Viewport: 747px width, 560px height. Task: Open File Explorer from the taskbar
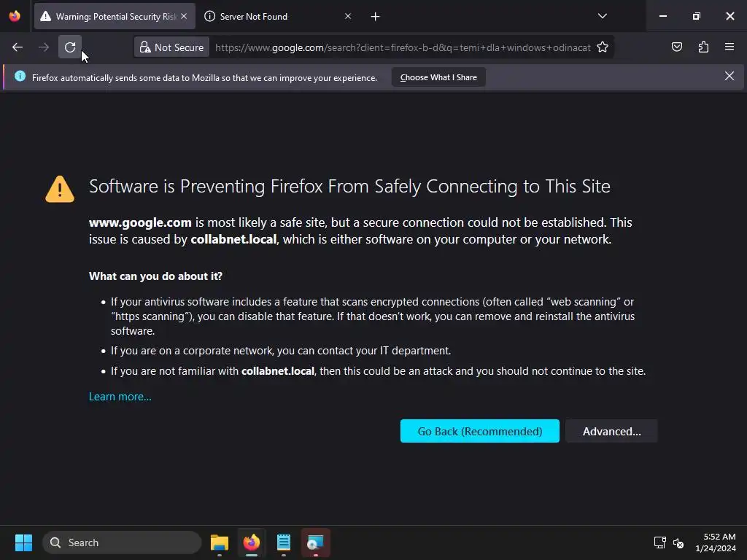[220, 542]
